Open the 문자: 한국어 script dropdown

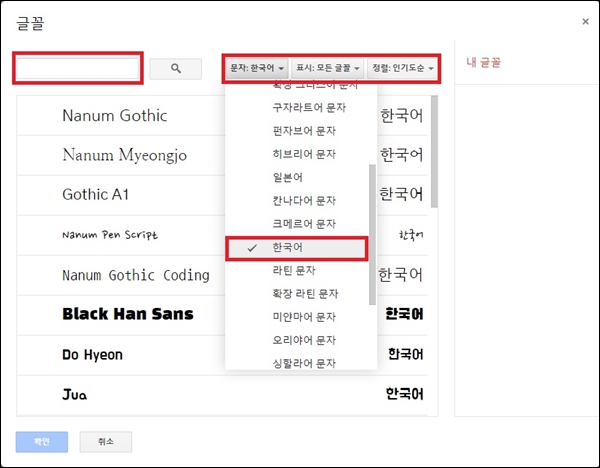(257, 68)
